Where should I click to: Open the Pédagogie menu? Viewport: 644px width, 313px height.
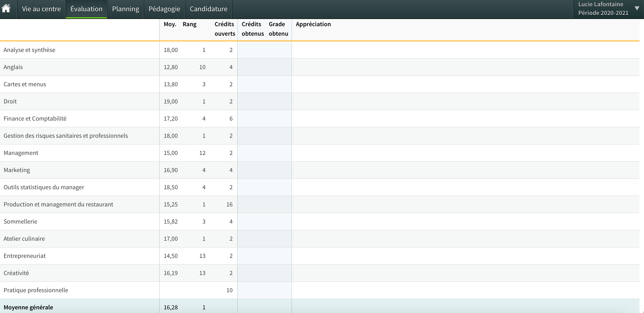point(164,9)
